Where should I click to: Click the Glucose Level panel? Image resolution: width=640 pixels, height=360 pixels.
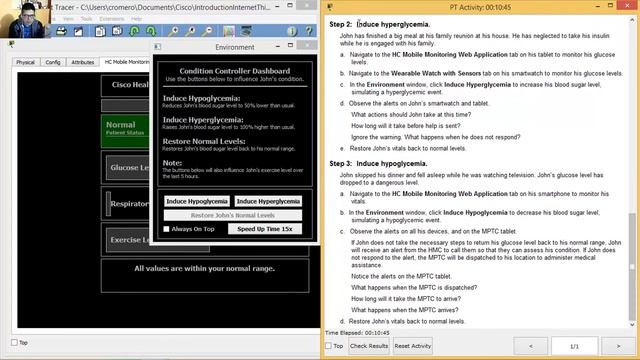pos(127,167)
